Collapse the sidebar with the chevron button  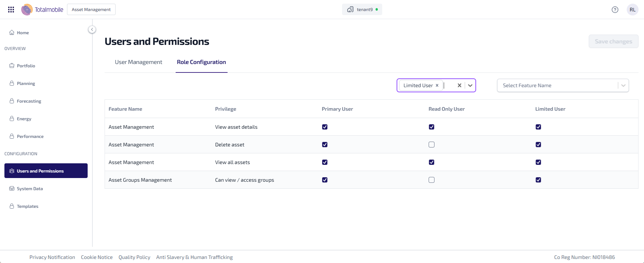point(92,29)
